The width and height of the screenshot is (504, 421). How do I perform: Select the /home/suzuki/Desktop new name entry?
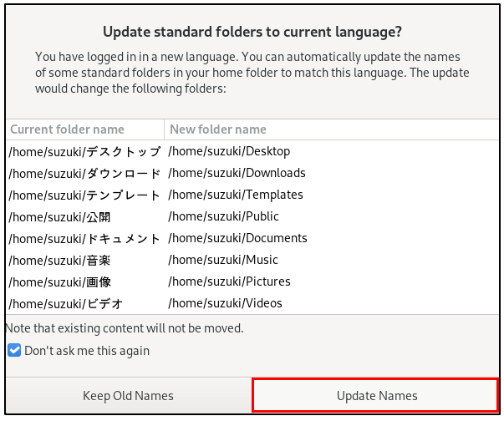point(229,151)
